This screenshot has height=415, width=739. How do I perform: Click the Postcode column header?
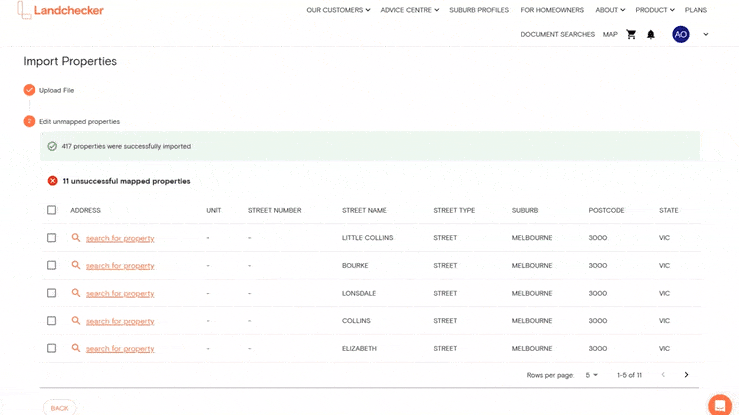coord(606,210)
